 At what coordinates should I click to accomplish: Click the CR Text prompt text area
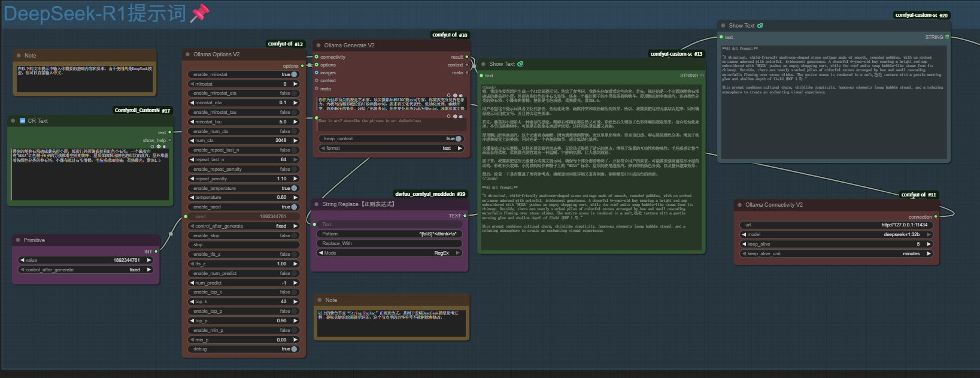coord(90,174)
